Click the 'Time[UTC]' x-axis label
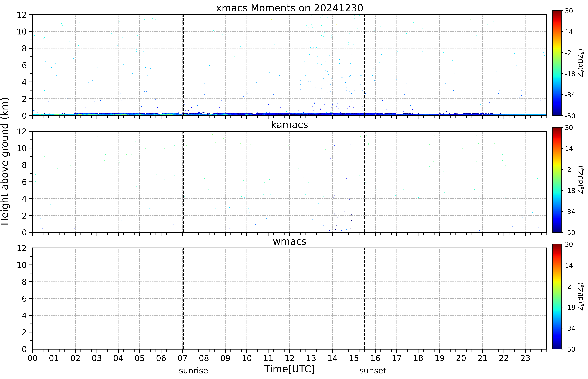 point(289,369)
